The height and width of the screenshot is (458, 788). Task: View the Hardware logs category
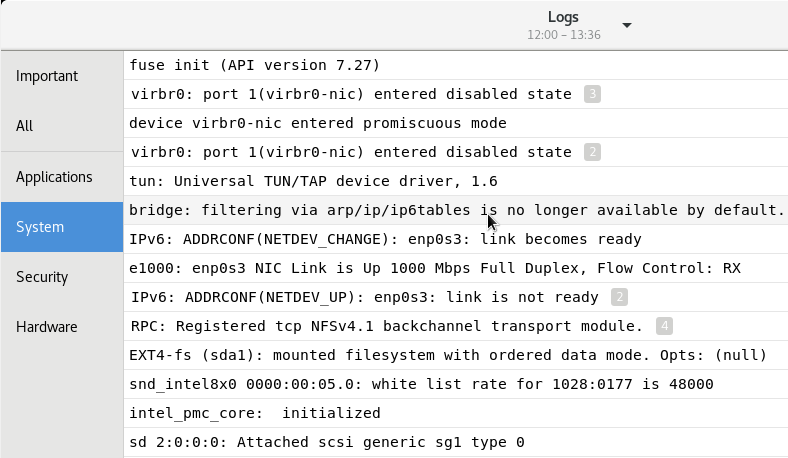tap(62, 327)
